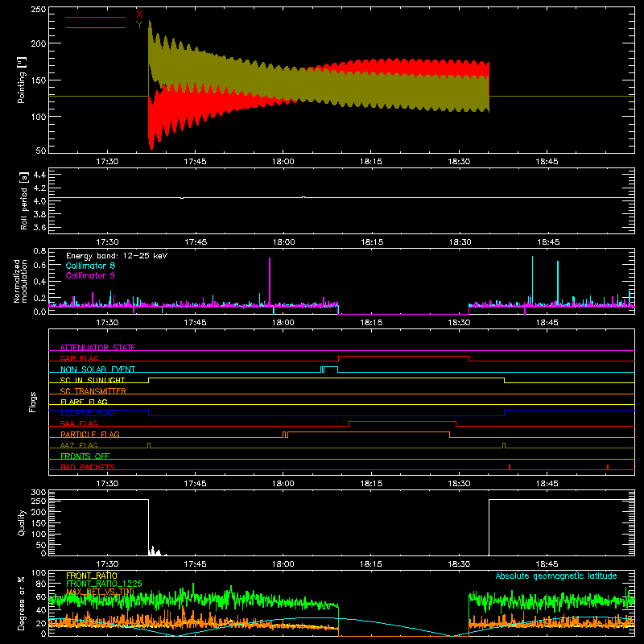Click 17:45 time label under Roll period plot
644x644 pixels.
(x=196, y=242)
